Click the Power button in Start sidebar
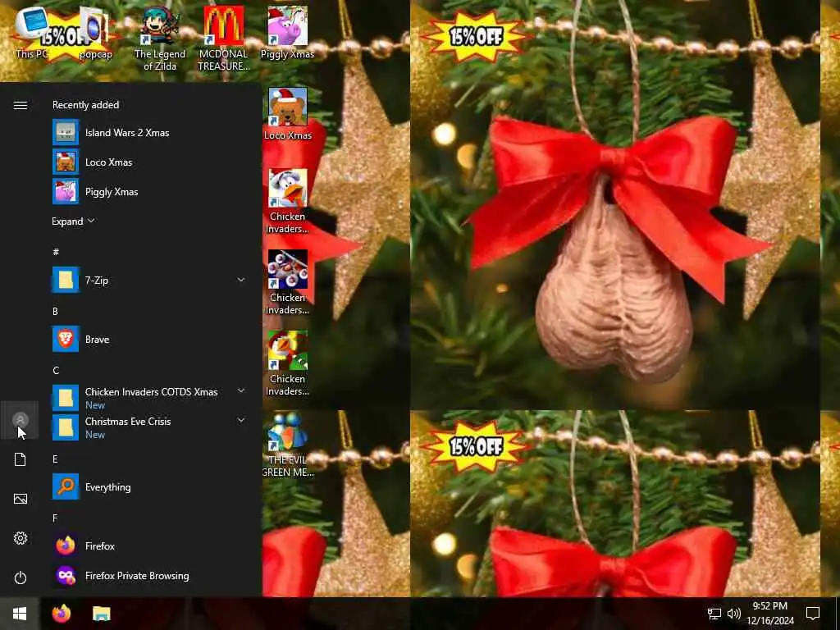This screenshot has width=840, height=630. click(x=21, y=577)
